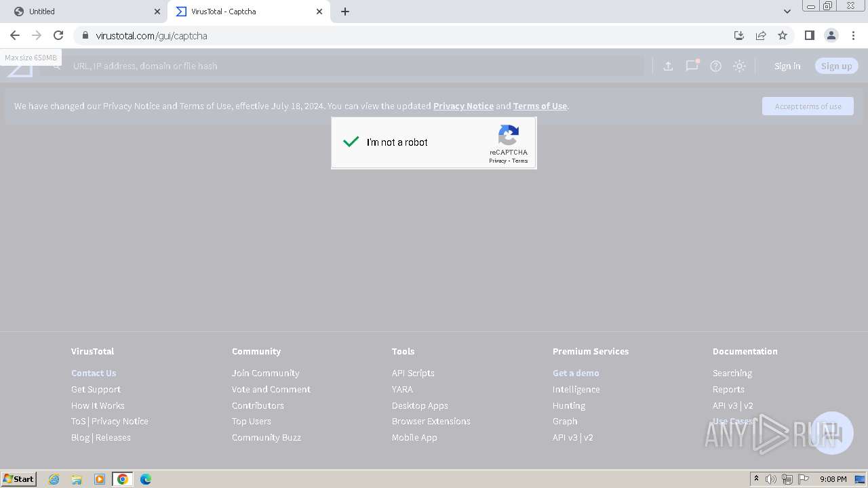Image resolution: width=868 pixels, height=488 pixels.
Task: Open the Windows Start button
Action: (x=19, y=479)
